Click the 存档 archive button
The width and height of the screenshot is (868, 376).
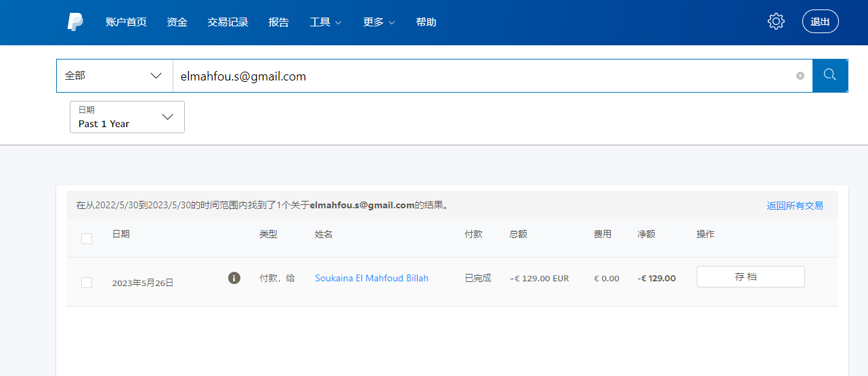pyautogui.click(x=750, y=277)
